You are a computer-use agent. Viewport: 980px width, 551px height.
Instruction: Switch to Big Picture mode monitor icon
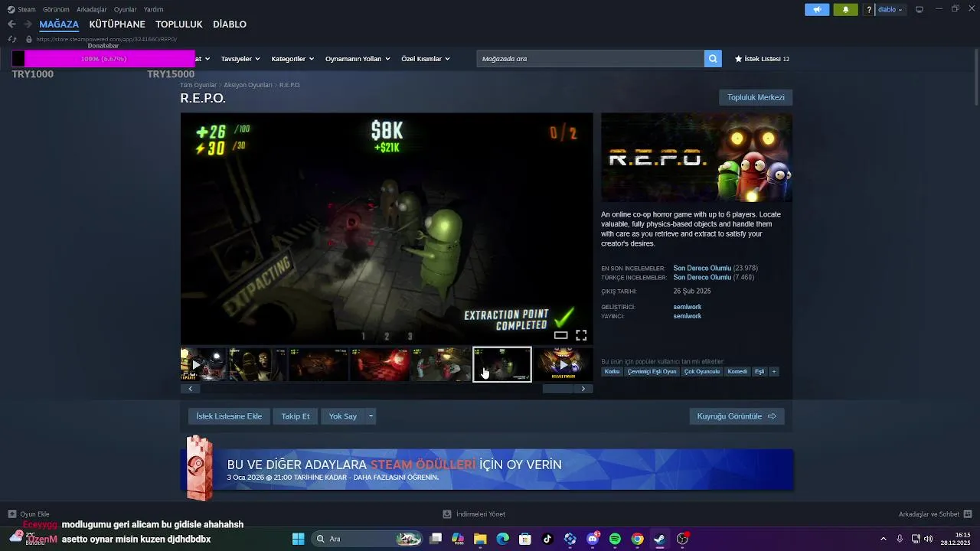(x=920, y=9)
